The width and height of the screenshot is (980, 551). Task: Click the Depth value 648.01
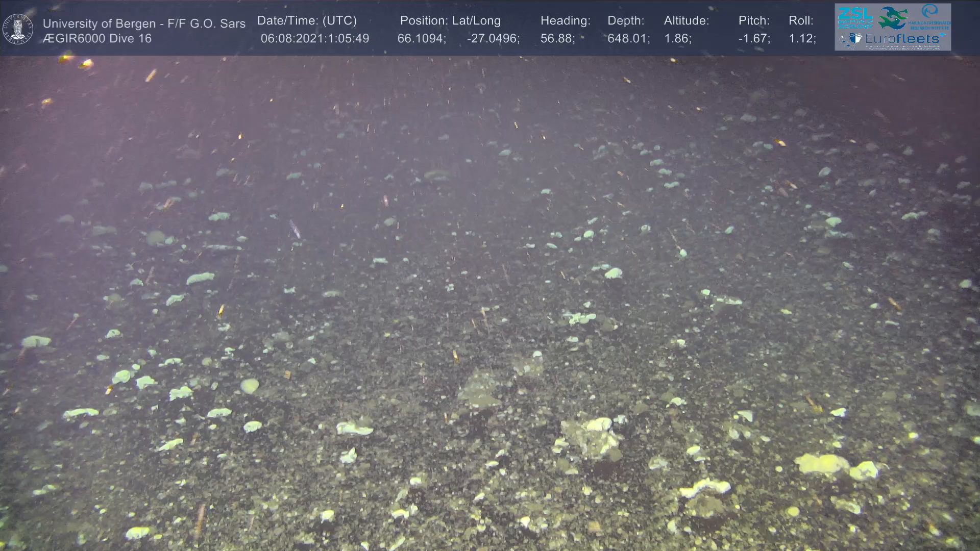click(628, 38)
